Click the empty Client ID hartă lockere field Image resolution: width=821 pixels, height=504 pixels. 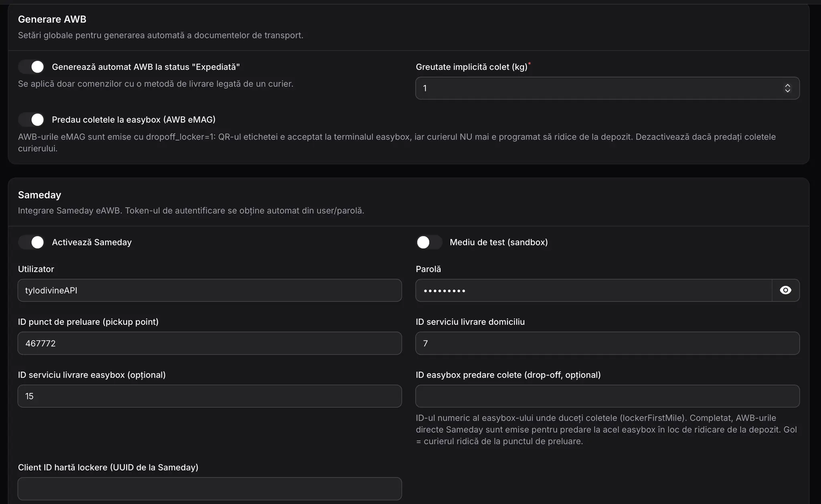click(210, 489)
